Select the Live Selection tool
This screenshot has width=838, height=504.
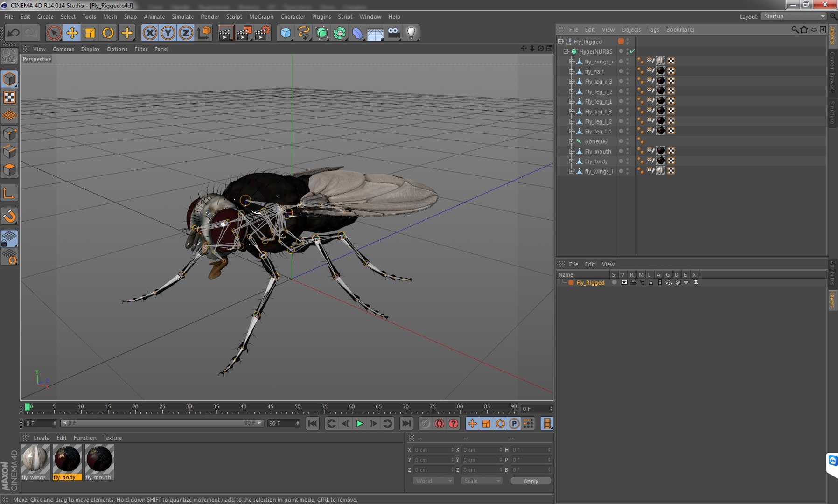54,33
